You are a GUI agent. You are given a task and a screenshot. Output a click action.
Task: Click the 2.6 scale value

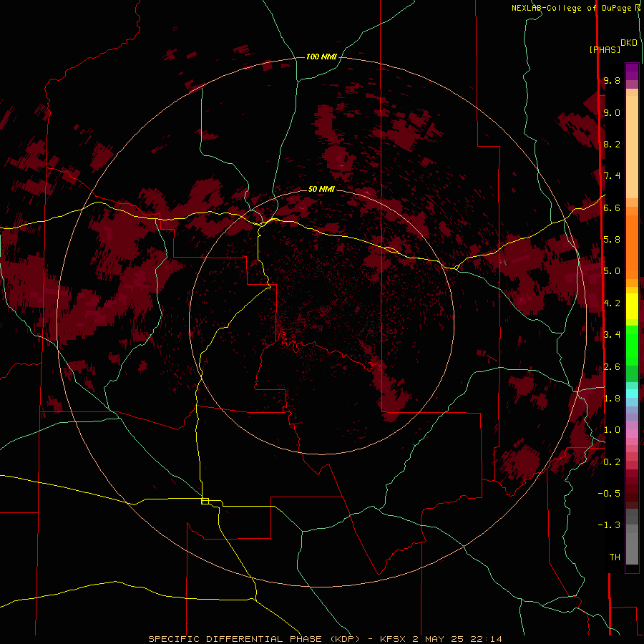tap(612, 367)
